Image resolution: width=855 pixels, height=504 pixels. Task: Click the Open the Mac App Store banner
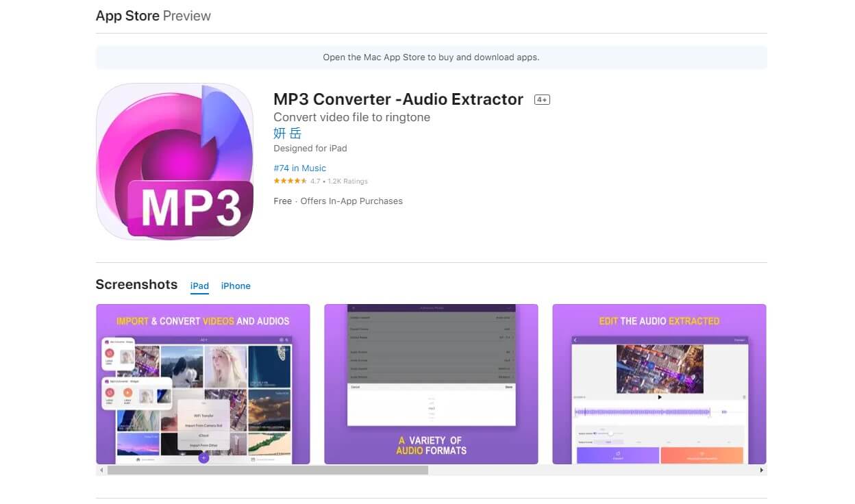pos(431,58)
